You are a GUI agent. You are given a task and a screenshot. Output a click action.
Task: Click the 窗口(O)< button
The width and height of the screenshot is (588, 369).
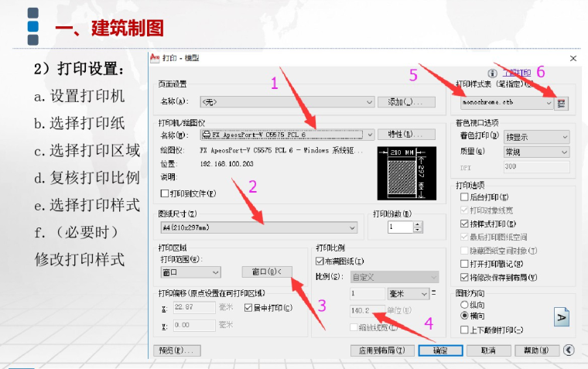(x=267, y=272)
